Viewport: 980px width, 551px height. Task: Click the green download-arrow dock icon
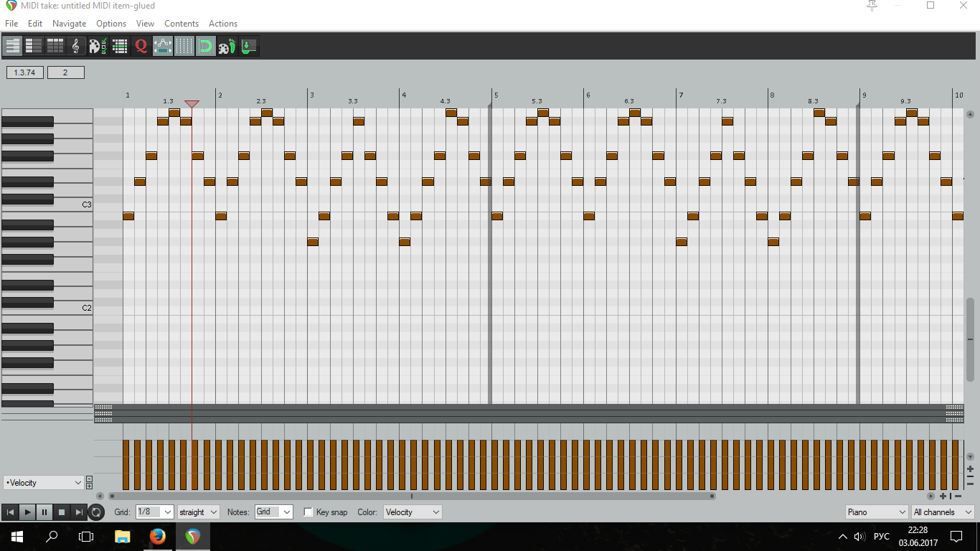coord(248,47)
